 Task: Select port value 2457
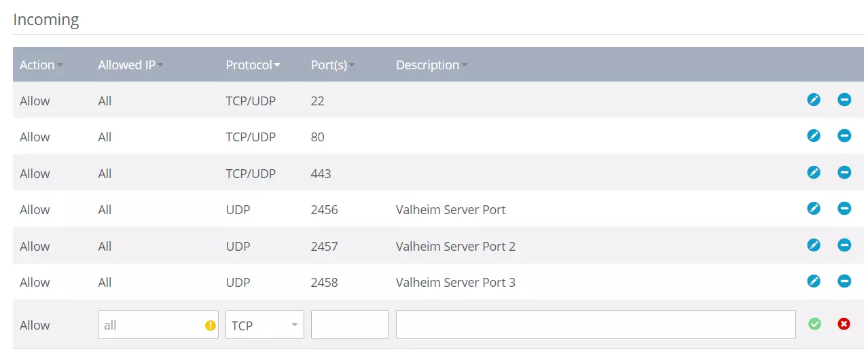[x=325, y=246]
